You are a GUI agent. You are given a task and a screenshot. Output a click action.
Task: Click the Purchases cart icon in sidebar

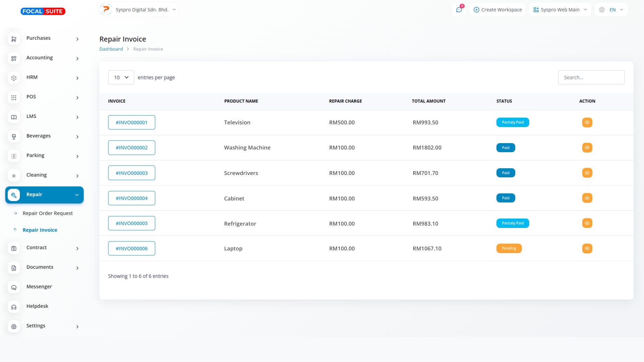[14, 39]
